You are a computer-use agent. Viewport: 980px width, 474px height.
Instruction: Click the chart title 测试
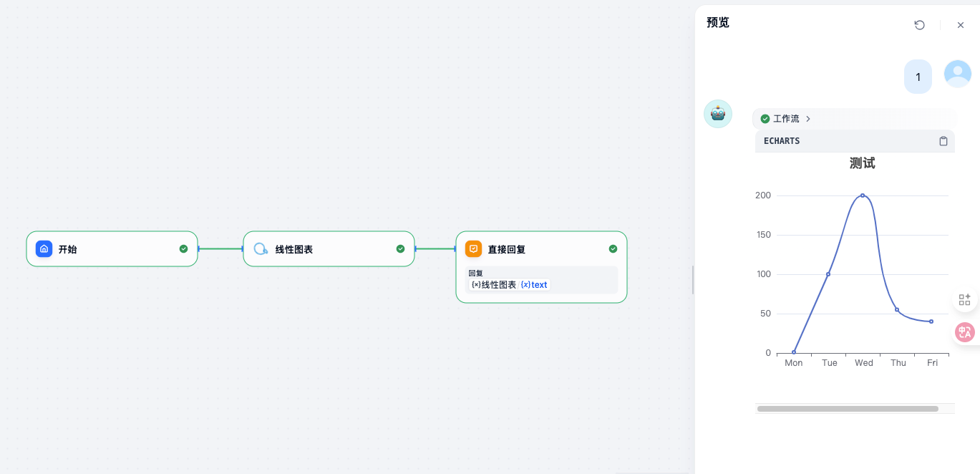click(862, 163)
